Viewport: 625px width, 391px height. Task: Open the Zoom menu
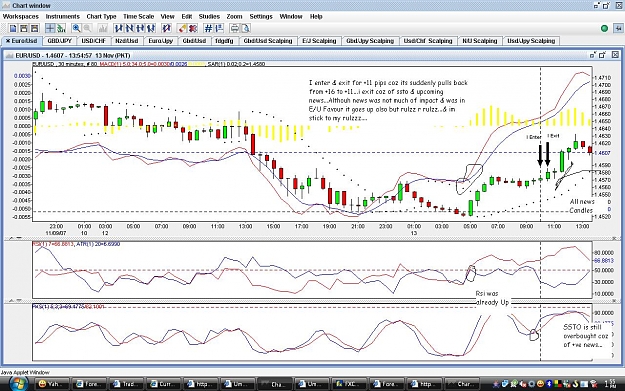pos(234,16)
